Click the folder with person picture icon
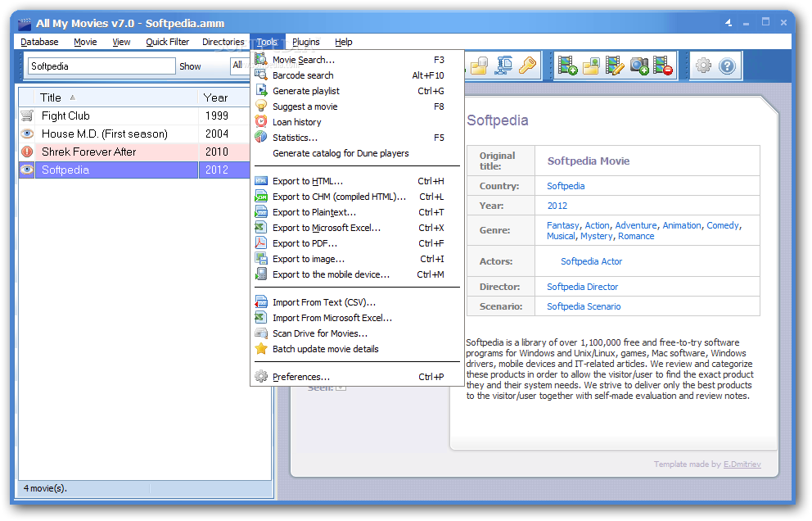Image resolution: width=812 pixels, height=521 pixels. tap(591, 66)
